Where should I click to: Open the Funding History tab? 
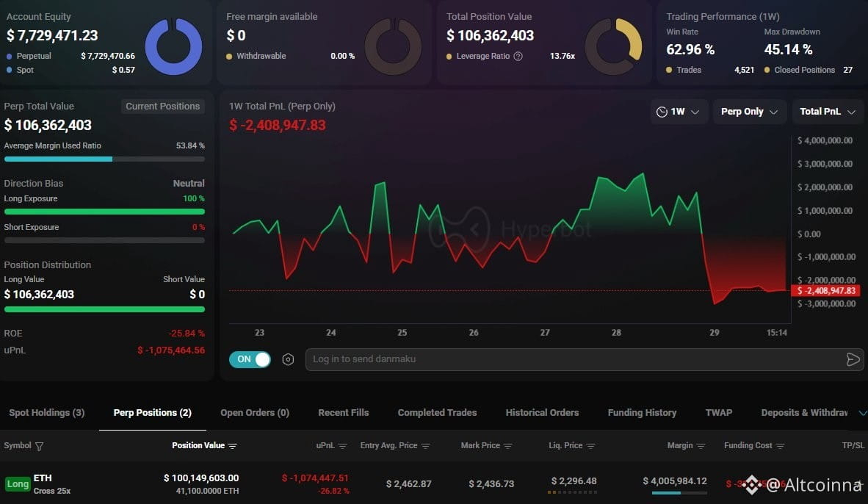(x=642, y=413)
